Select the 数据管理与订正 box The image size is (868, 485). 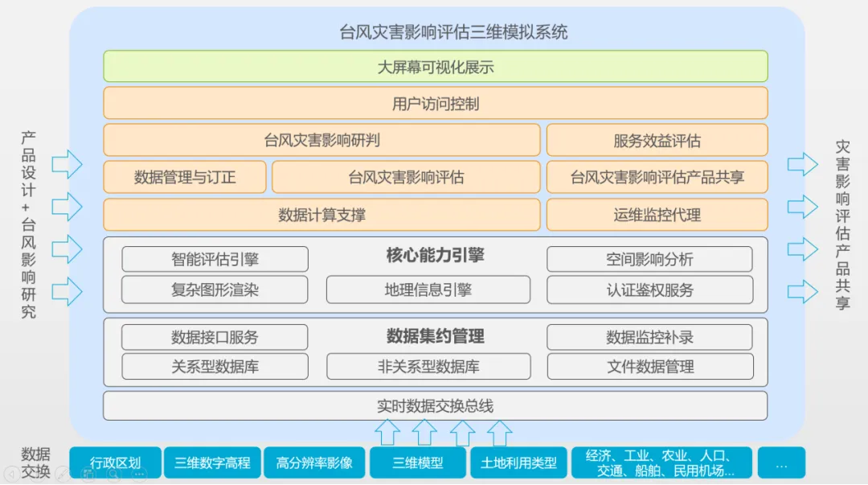[x=185, y=178]
